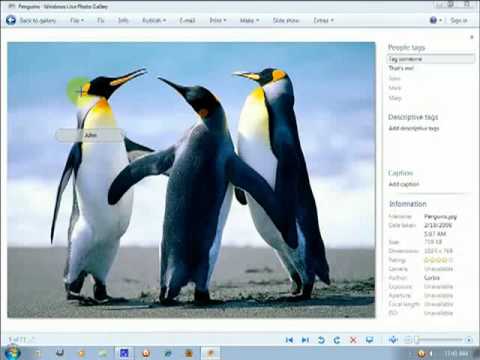
Task: Select Info in the toolbar
Action: pos(123,20)
